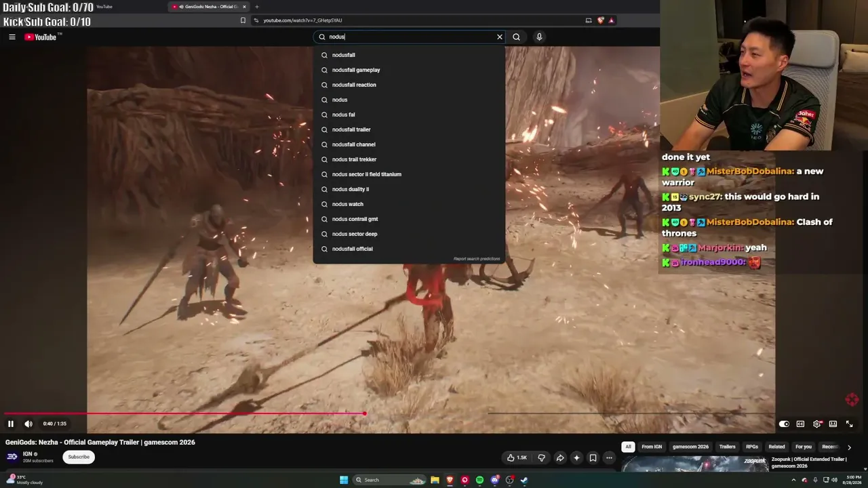Submit search with magnifier button
Viewport: 868px width, 488px height.
[x=517, y=37]
